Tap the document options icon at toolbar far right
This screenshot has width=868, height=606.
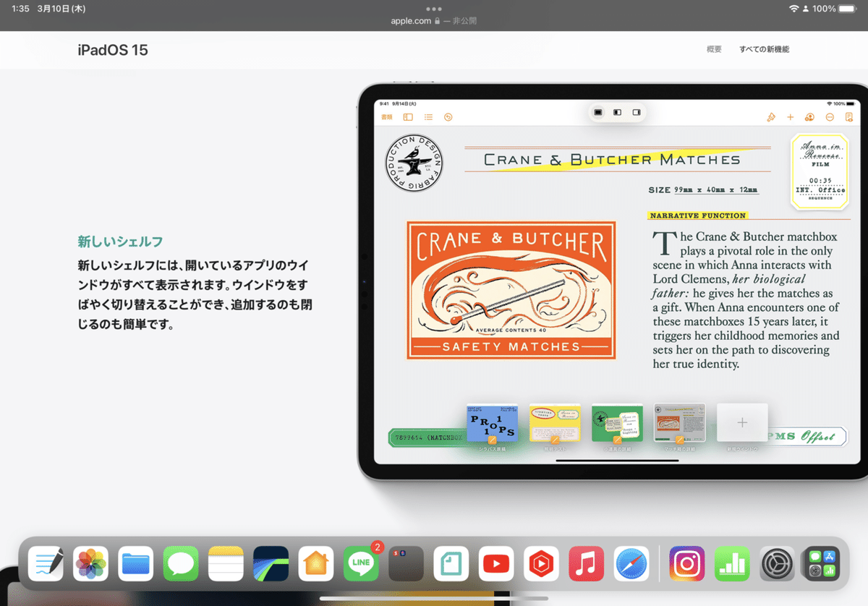tap(849, 117)
